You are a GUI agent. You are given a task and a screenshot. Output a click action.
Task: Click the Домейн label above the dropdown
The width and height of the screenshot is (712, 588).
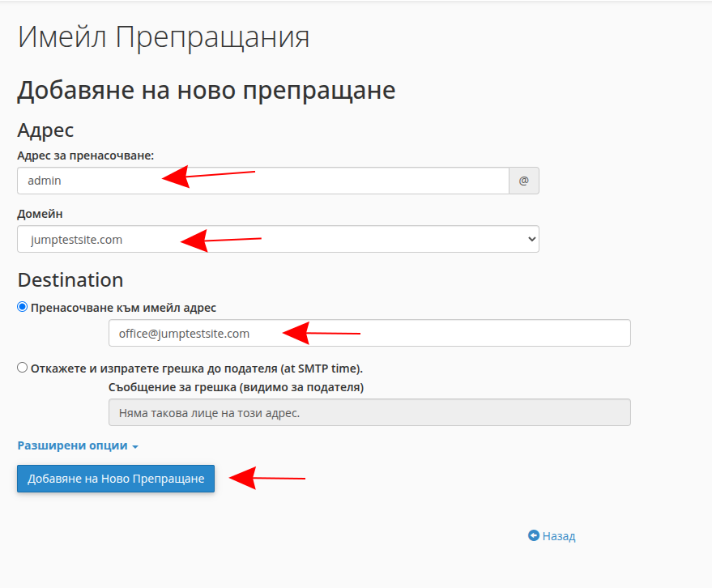(40, 214)
